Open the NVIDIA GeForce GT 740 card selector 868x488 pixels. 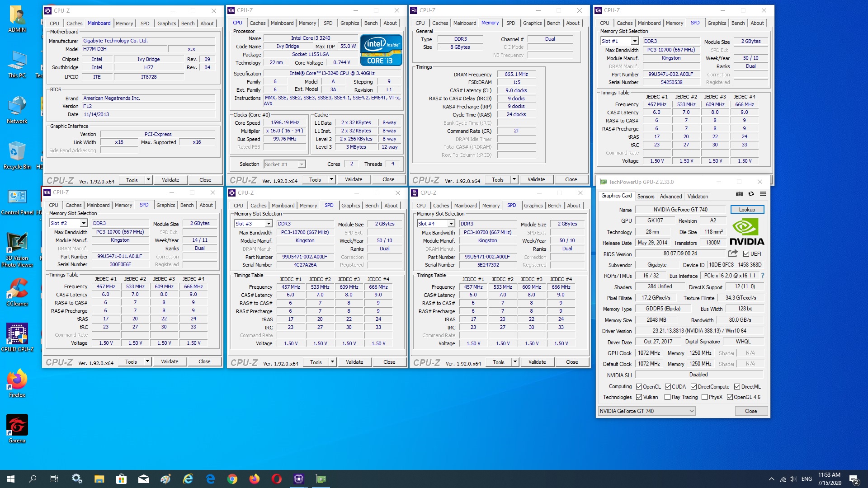(x=646, y=411)
